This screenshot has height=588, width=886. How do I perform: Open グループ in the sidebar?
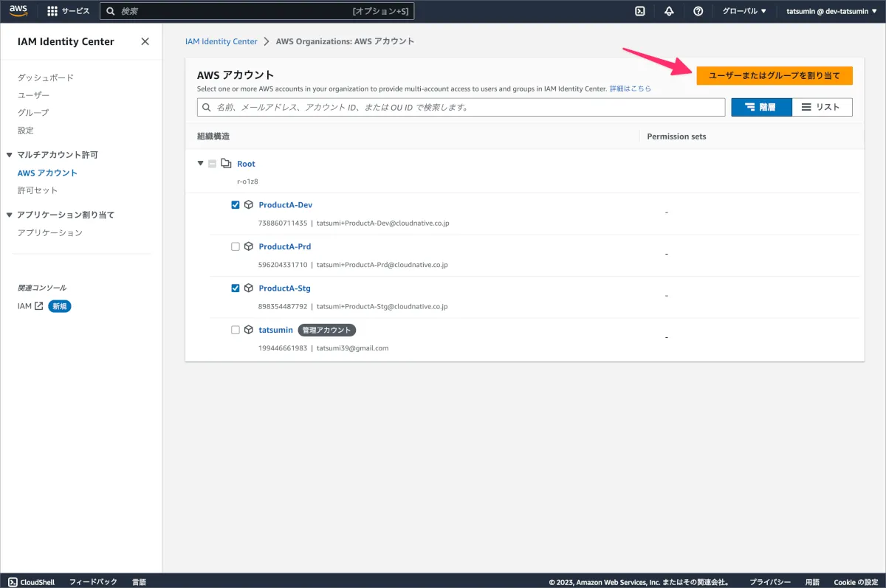click(33, 113)
